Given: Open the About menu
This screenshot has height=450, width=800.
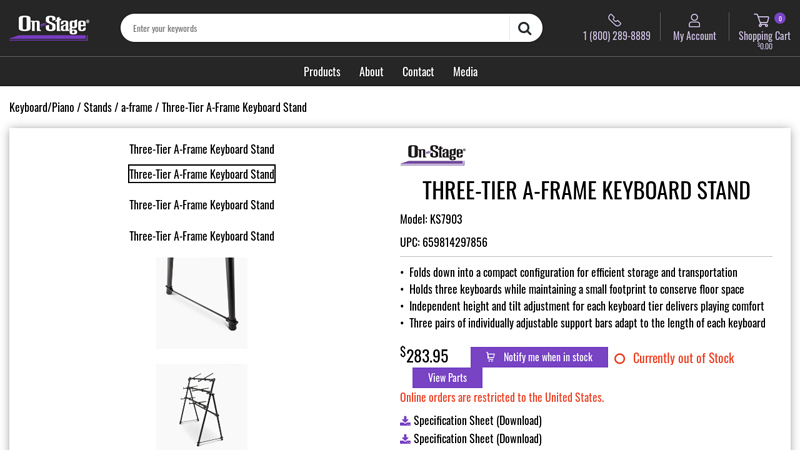Looking at the screenshot, I should 371,72.
